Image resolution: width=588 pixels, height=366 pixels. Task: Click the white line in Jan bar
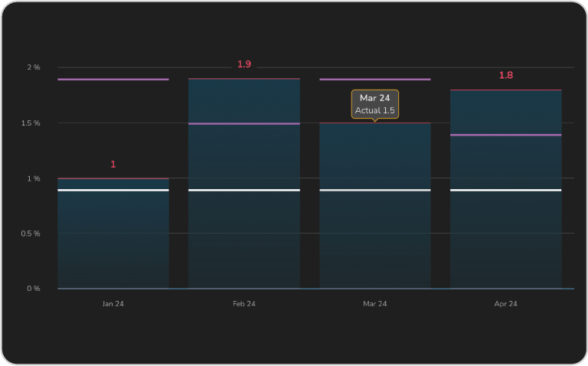[113, 190]
